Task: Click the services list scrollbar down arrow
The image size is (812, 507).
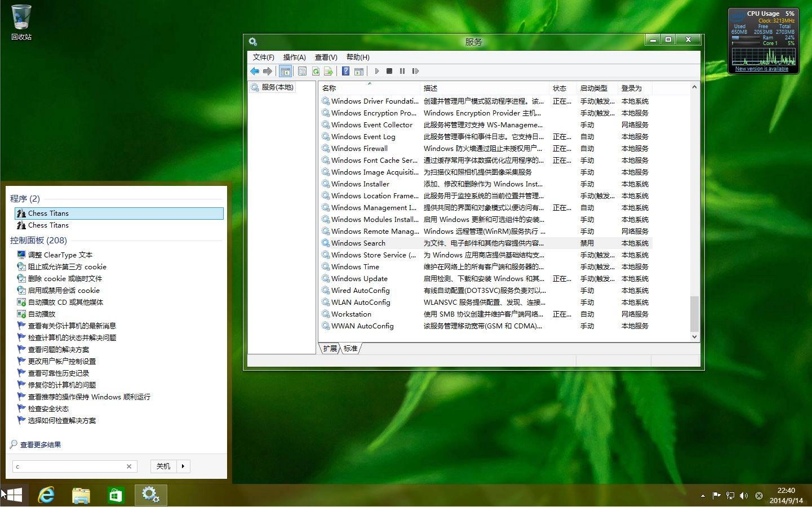Action: click(694, 337)
